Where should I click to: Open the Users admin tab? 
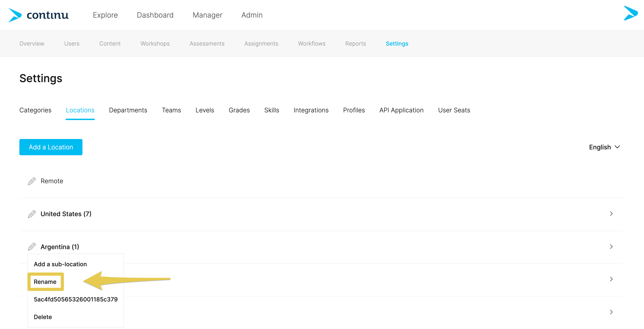tap(72, 44)
